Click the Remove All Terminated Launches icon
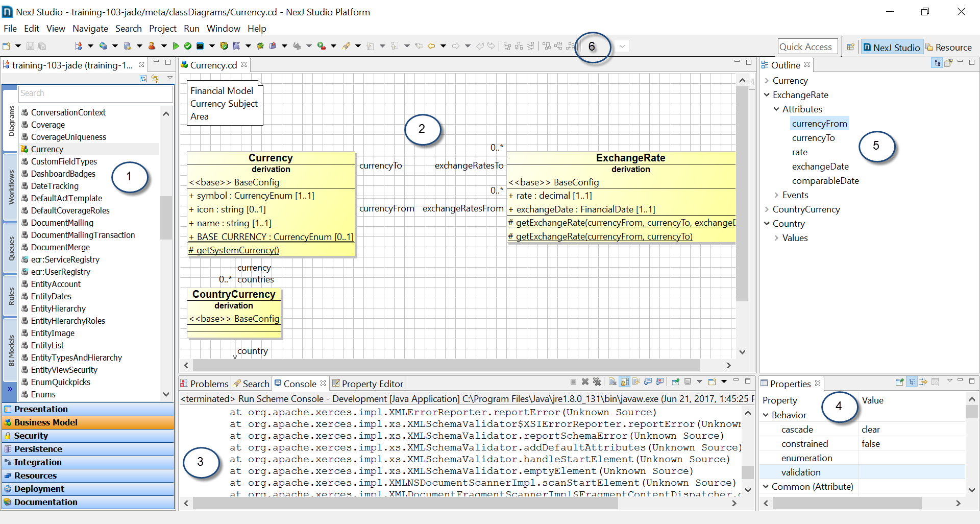Viewport: 980px width, 524px height. coord(597,382)
